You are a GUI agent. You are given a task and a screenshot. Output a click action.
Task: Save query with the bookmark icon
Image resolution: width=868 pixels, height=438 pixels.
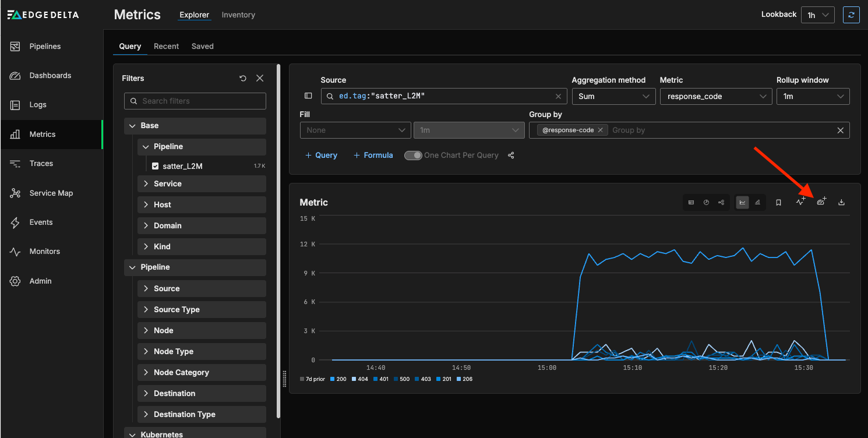pos(778,202)
